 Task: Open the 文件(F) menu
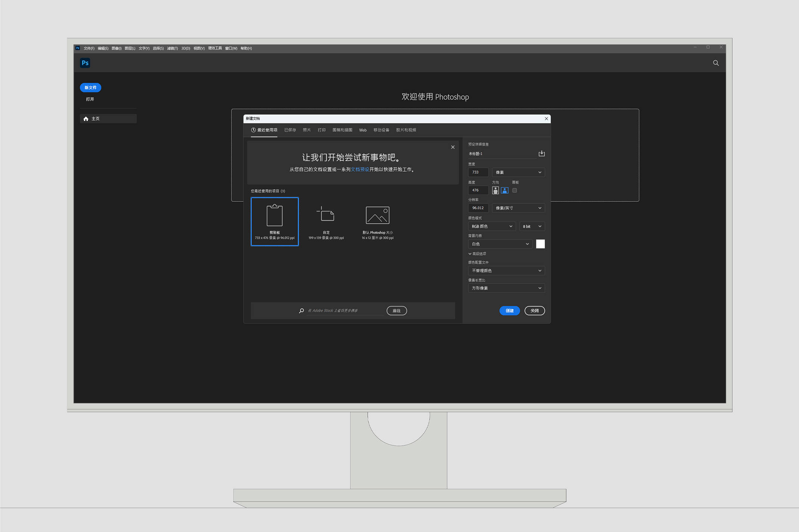(x=89, y=48)
